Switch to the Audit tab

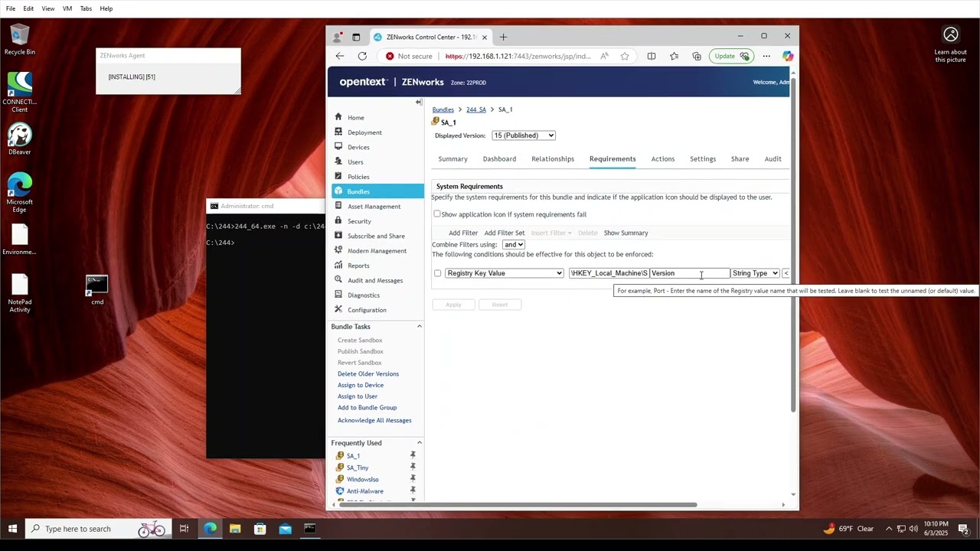pyautogui.click(x=773, y=159)
